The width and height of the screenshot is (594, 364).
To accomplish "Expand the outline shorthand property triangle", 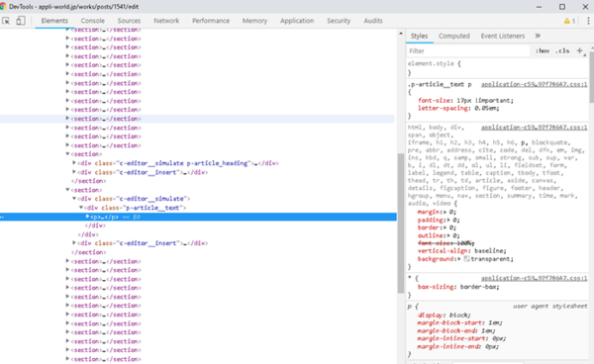I will (x=448, y=235).
